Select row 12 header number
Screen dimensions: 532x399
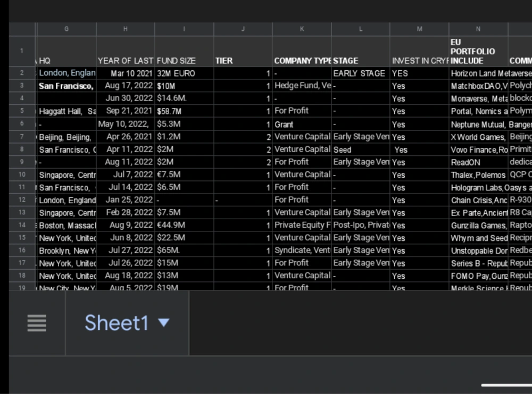[22, 199]
